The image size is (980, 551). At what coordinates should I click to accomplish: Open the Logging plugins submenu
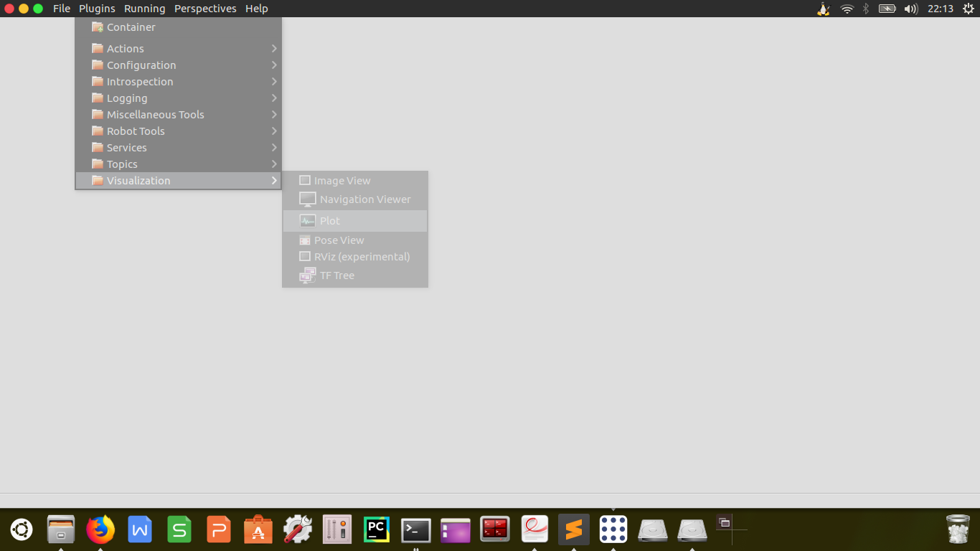point(127,98)
